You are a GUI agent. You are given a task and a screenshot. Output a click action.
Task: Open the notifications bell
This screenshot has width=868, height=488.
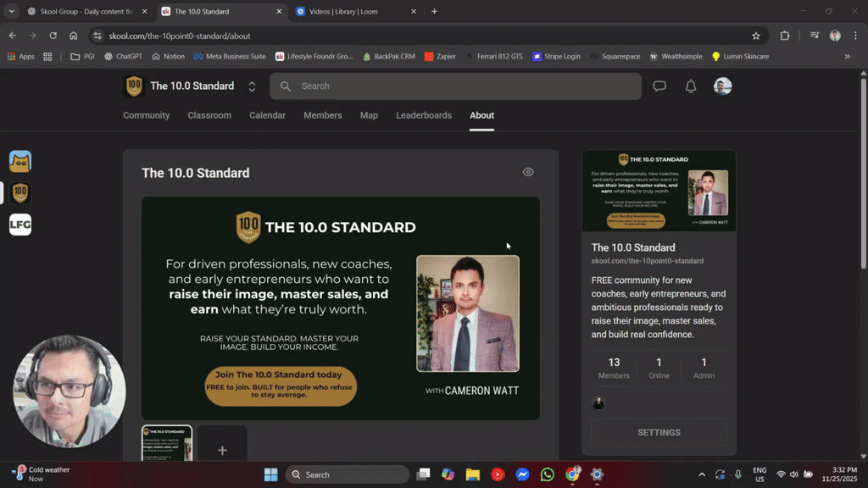click(691, 86)
